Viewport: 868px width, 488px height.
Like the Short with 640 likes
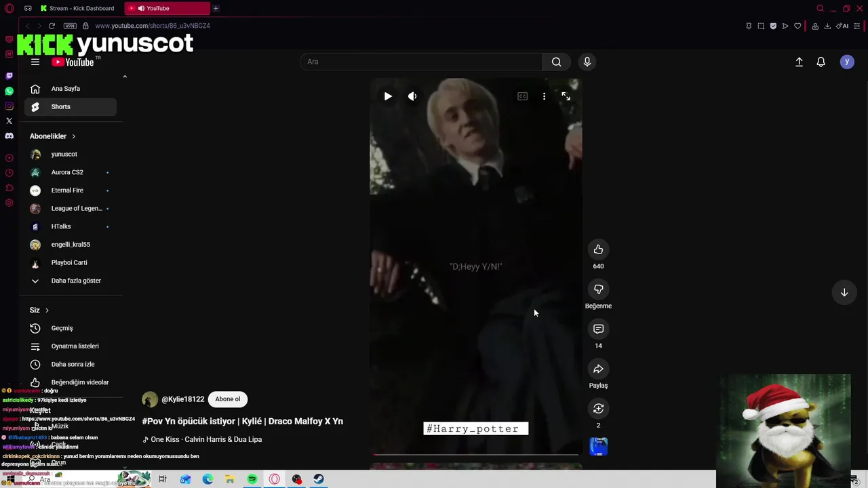click(598, 249)
